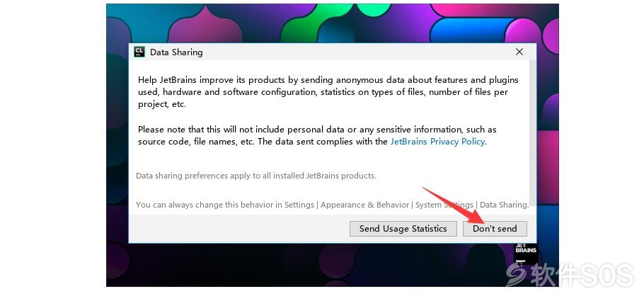Image resolution: width=644 pixels, height=294 pixels.
Task: Click the CLion icon in the dialog title bar
Action: (139, 52)
